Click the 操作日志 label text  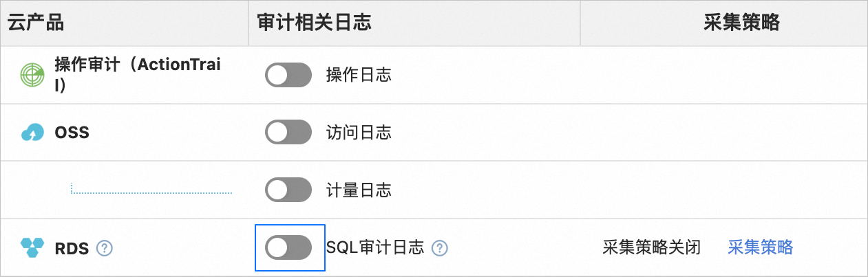click(x=359, y=76)
